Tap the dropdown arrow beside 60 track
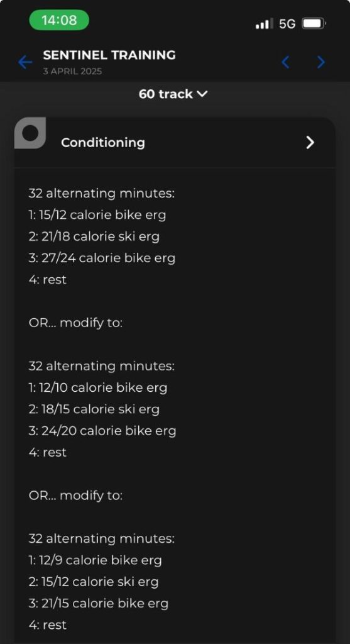Image resolution: width=350 pixels, height=644 pixels. click(x=202, y=94)
